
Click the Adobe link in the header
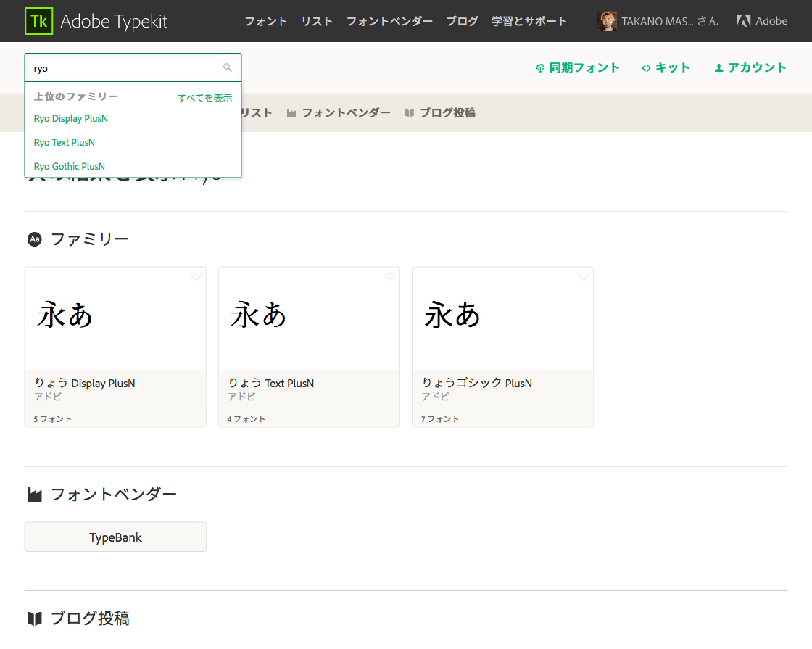(771, 21)
